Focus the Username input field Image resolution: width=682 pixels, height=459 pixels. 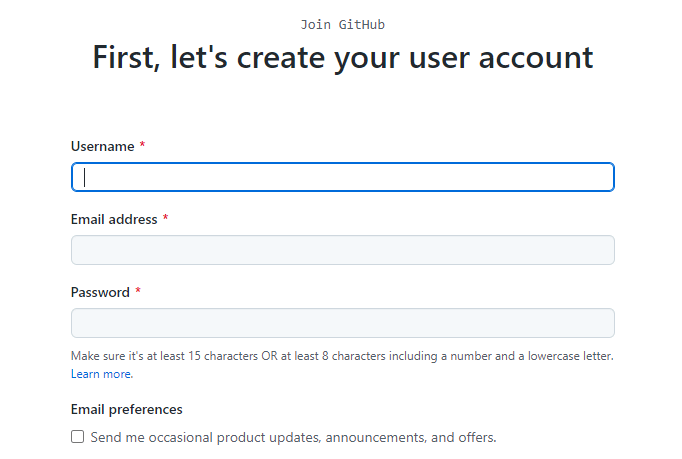point(343,177)
